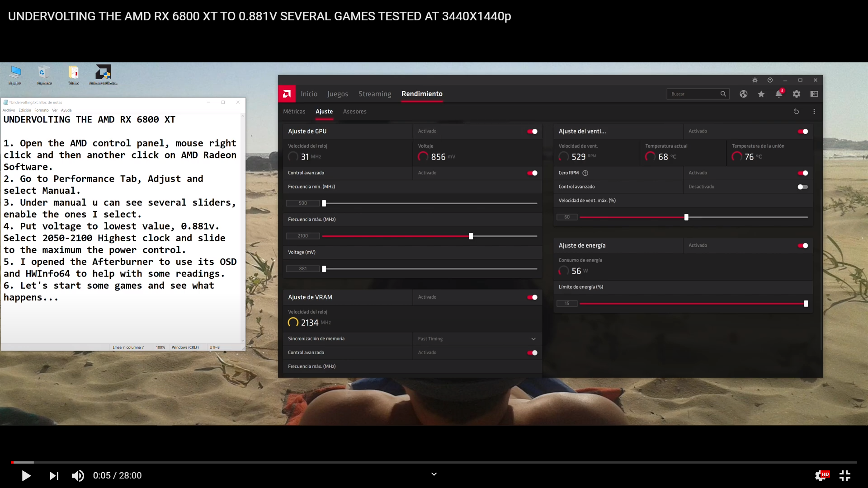Close the Notepad window
Screen dimensions: 868x488
click(238, 102)
